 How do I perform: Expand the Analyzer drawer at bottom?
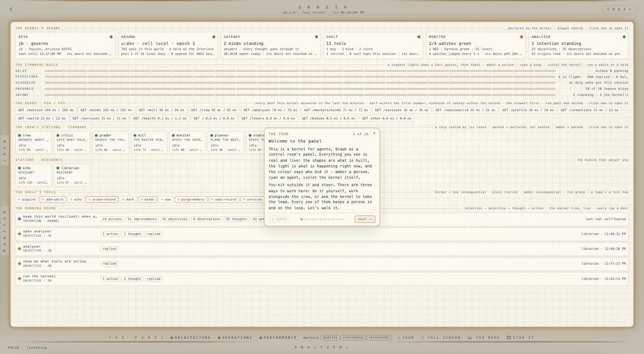pyautogui.click(x=322, y=347)
